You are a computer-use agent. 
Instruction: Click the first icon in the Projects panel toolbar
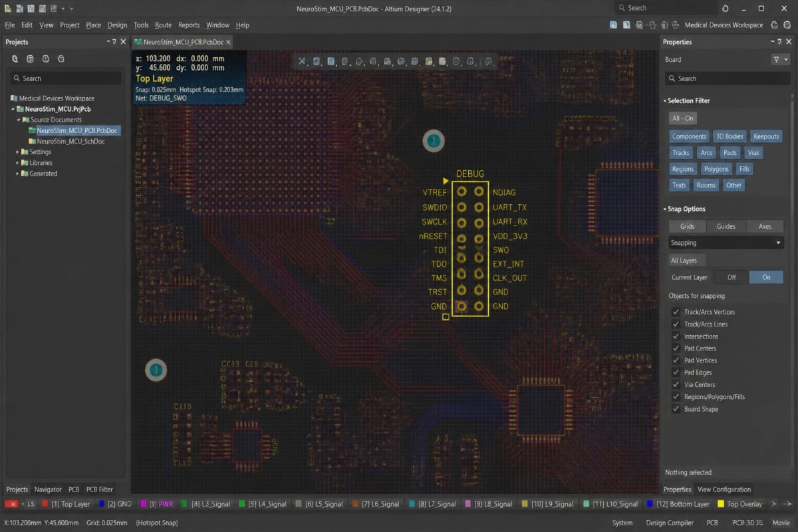15,59
